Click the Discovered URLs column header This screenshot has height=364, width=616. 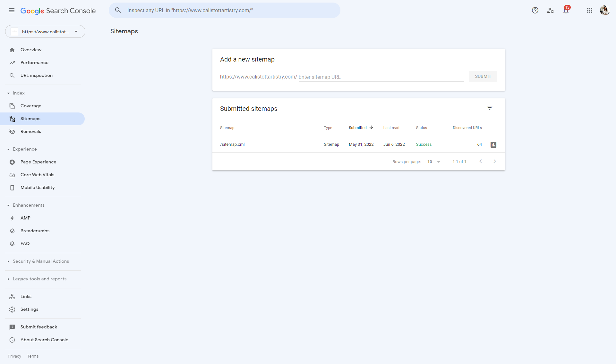click(467, 128)
